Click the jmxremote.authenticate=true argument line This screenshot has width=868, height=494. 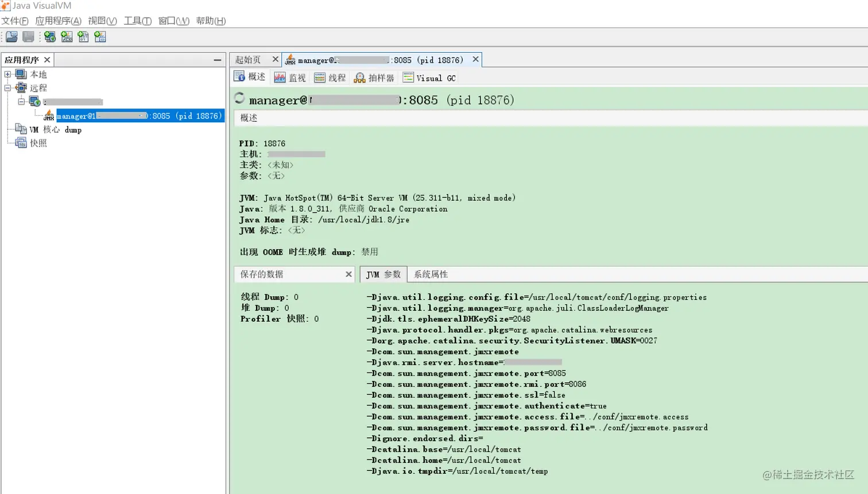[487, 406]
